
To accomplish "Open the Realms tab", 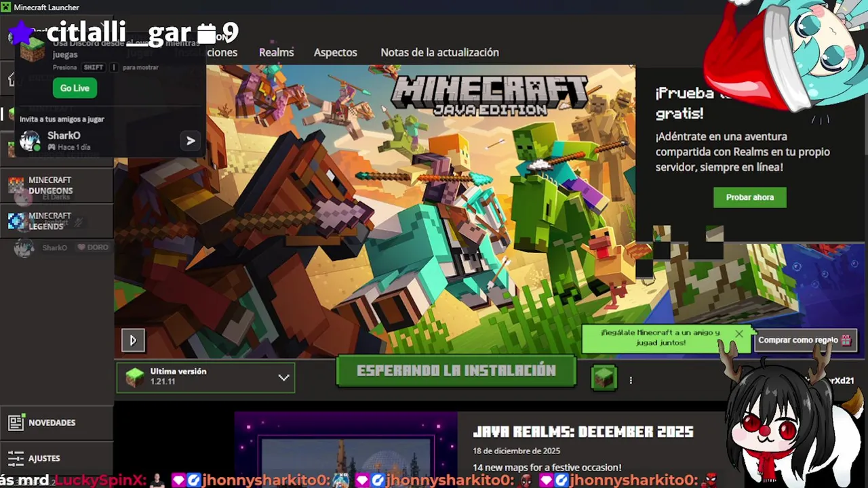I will point(276,52).
